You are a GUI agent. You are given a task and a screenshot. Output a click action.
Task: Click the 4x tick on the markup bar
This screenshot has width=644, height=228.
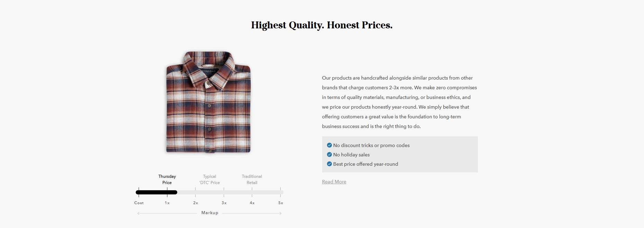pyautogui.click(x=252, y=192)
